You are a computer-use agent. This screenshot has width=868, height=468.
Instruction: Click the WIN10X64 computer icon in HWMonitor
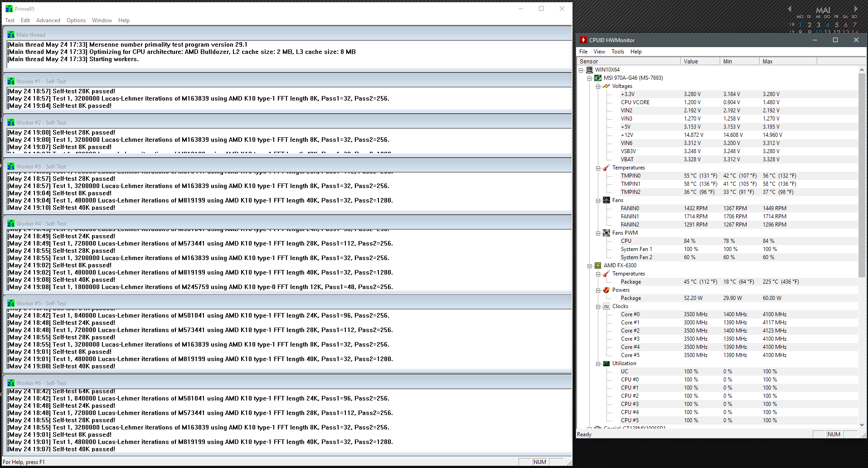tap(589, 70)
